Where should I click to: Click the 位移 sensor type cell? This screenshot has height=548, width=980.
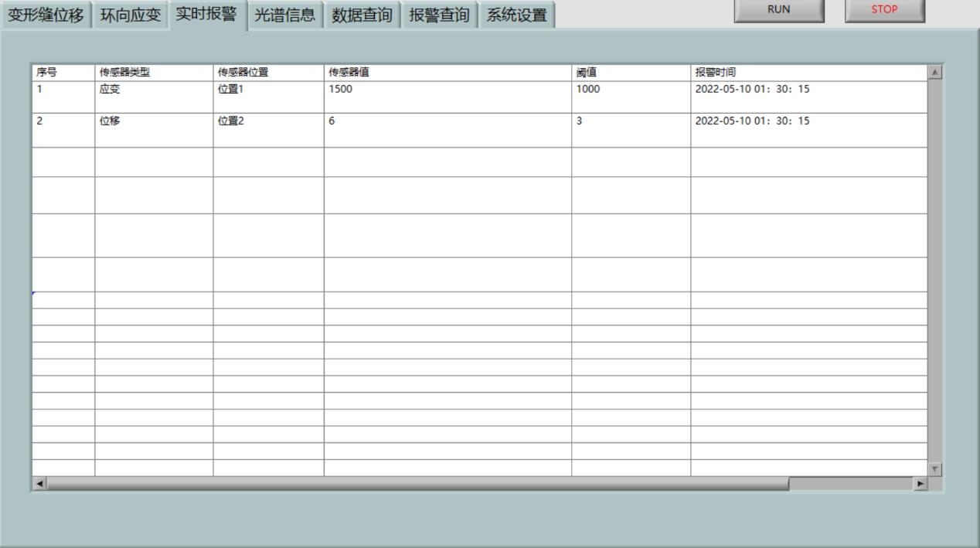[x=154, y=129]
